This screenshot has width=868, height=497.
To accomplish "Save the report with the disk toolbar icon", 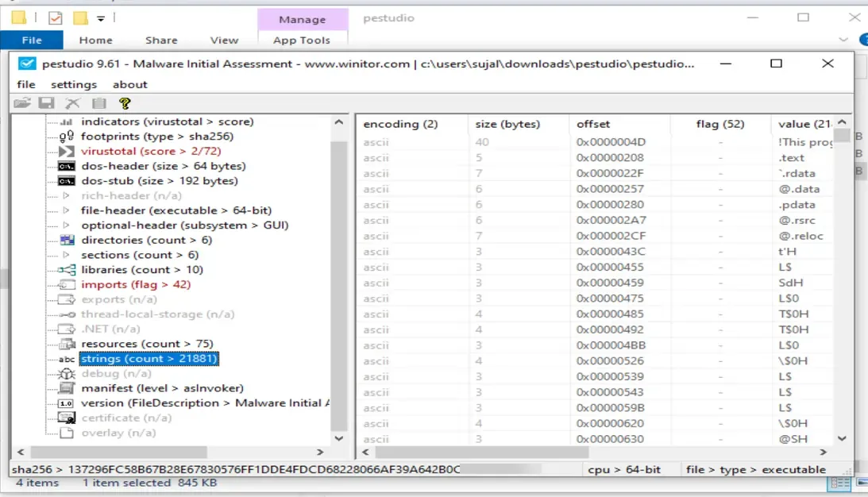I will (48, 103).
